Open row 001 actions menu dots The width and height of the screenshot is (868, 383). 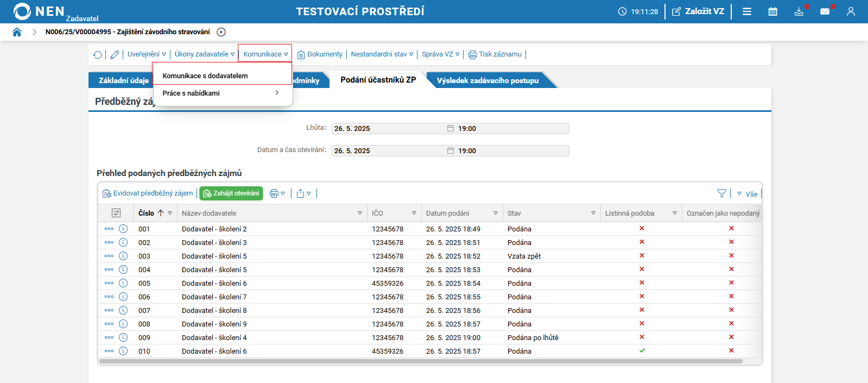pyautogui.click(x=109, y=229)
